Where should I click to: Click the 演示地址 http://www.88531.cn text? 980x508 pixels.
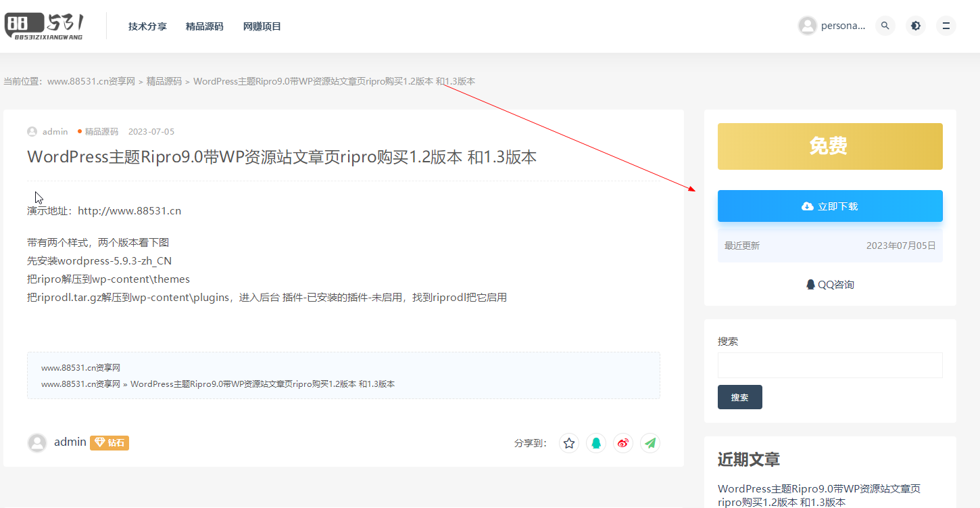tap(104, 210)
